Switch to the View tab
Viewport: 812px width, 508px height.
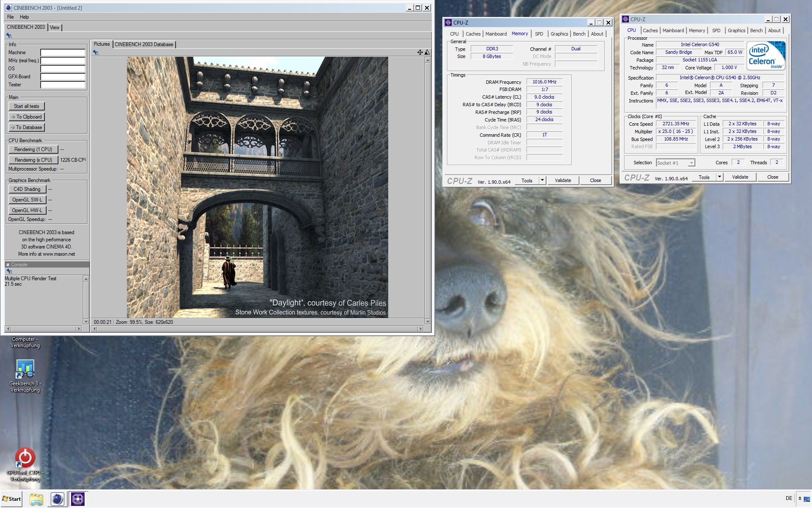point(55,28)
